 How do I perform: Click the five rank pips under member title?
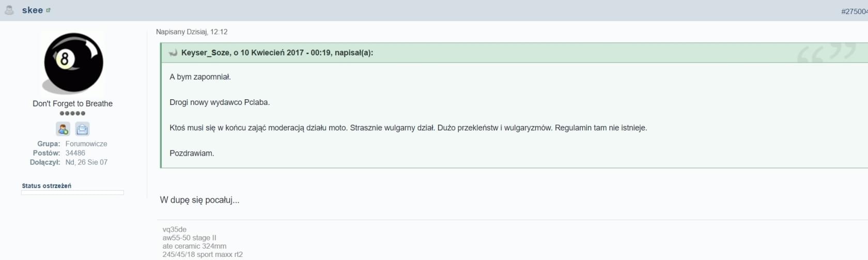click(72, 113)
